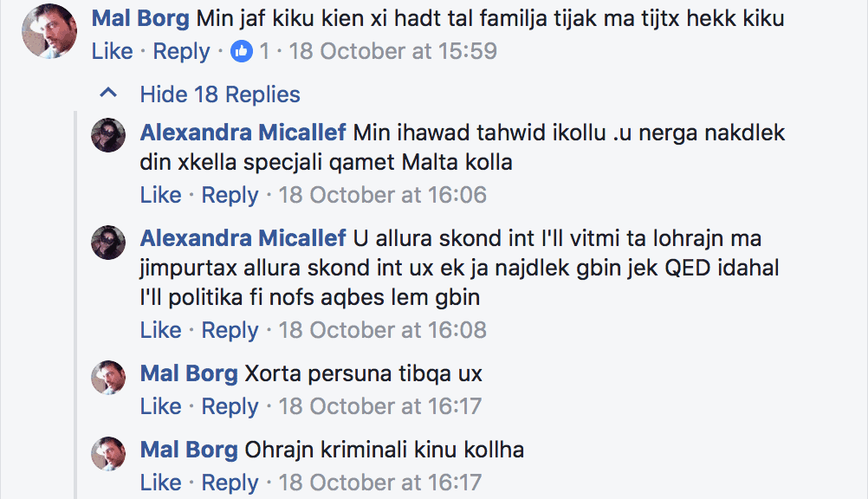Open the 18 October at 16:06 timestamp
The image size is (868, 499).
click(382, 195)
